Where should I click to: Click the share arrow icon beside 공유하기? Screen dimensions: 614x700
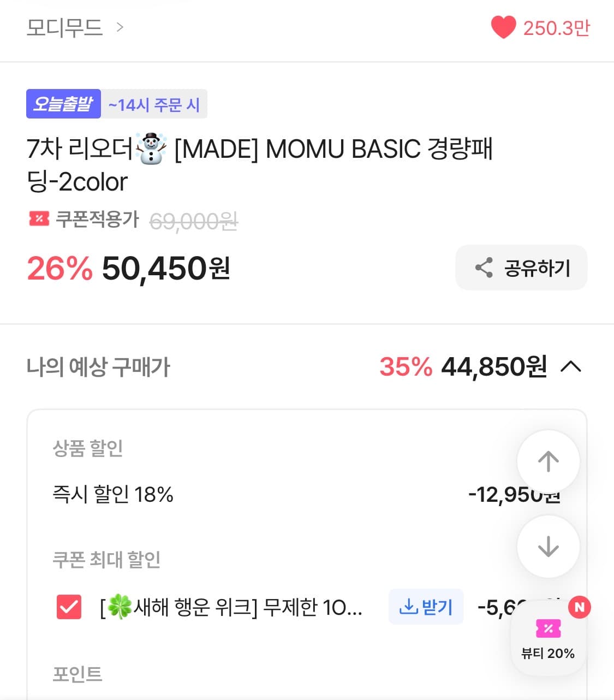tap(484, 268)
